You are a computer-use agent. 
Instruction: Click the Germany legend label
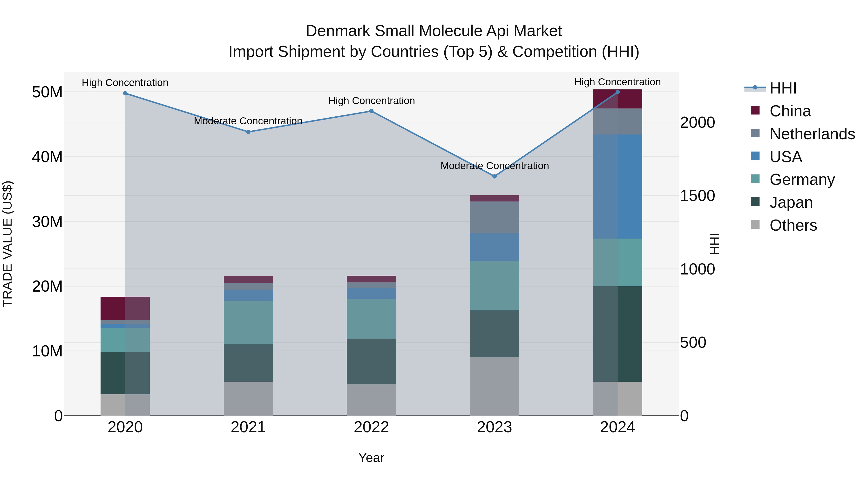coord(802,180)
